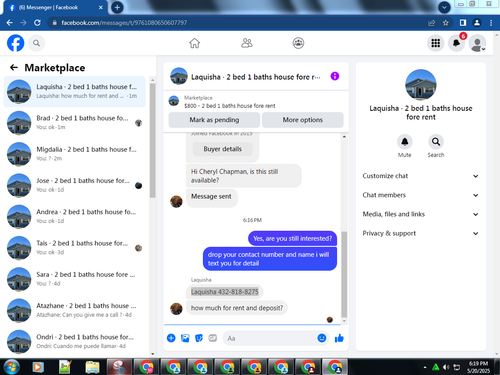This screenshot has width=500, height=375.
Task: Open the browser side panel icon
Action: click(463, 23)
